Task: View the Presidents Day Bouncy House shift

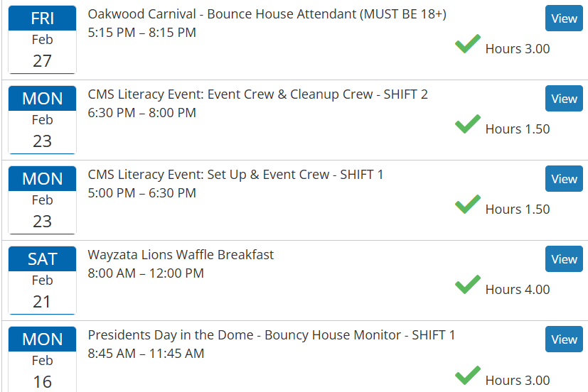Action: tap(564, 339)
